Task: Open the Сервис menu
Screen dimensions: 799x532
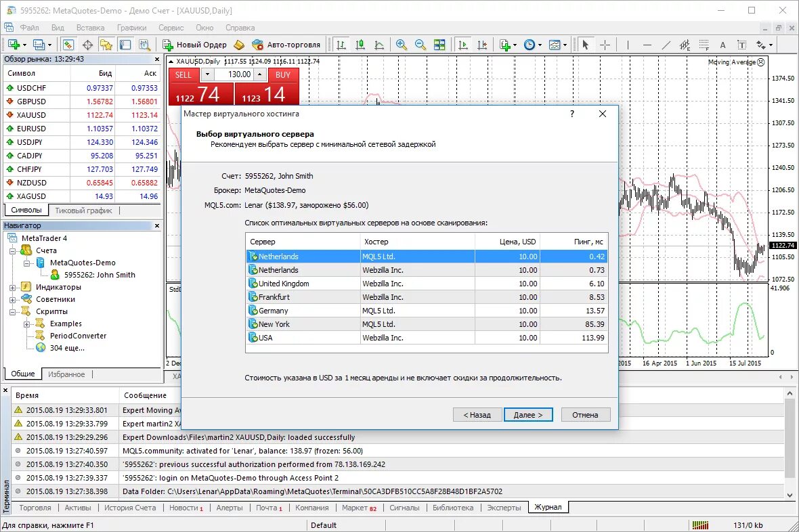Action: click(171, 28)
